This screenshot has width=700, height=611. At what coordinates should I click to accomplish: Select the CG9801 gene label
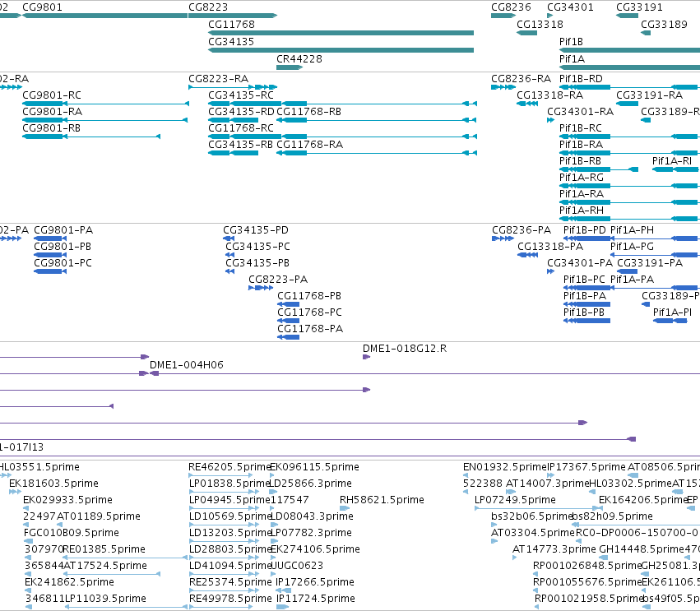(x=43, y=7)
